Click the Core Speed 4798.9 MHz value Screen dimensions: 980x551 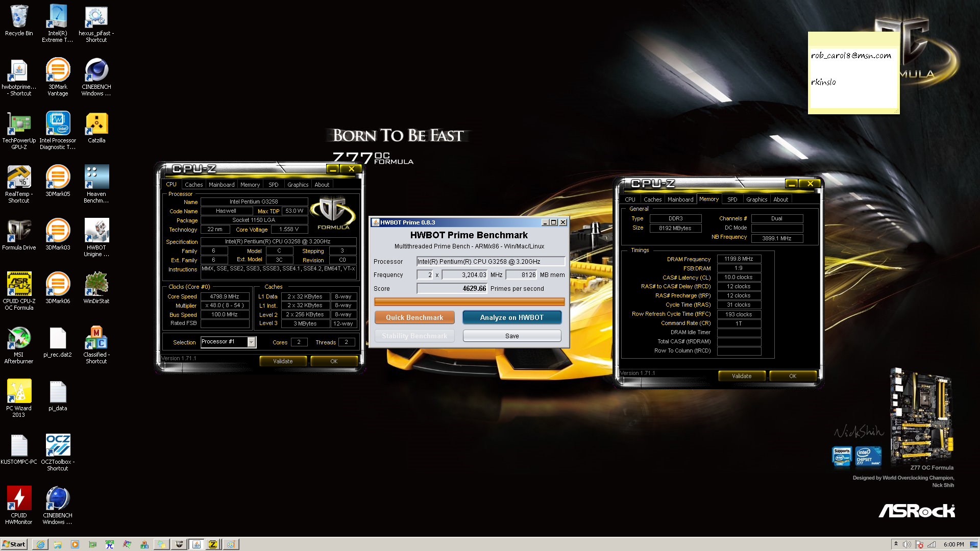click(x=225, y=296)
